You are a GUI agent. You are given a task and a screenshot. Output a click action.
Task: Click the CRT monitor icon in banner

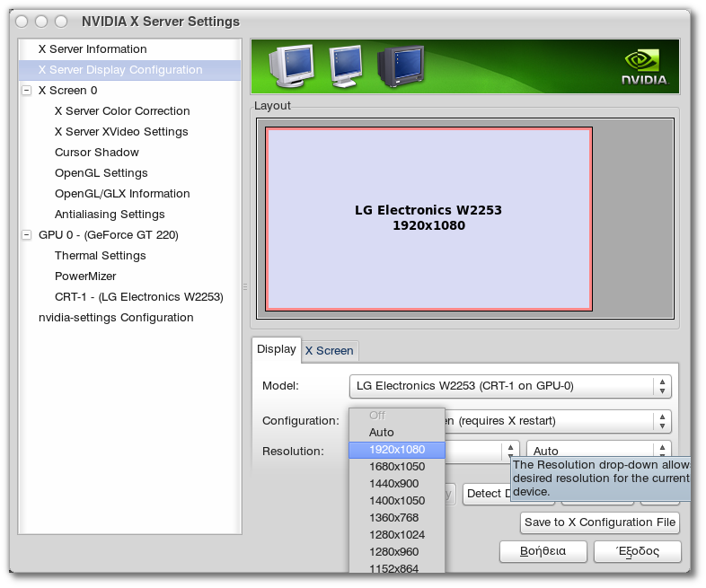(x=291, y=66)
